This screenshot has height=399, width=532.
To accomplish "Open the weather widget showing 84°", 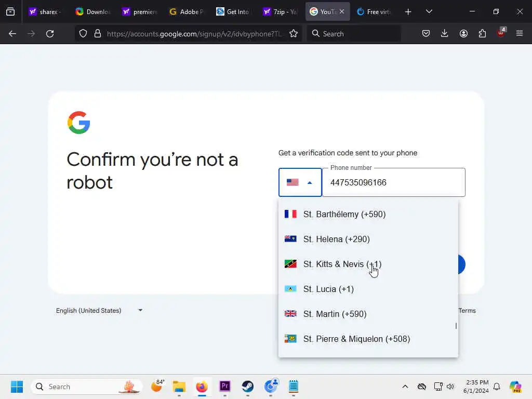I will point(157,386).
